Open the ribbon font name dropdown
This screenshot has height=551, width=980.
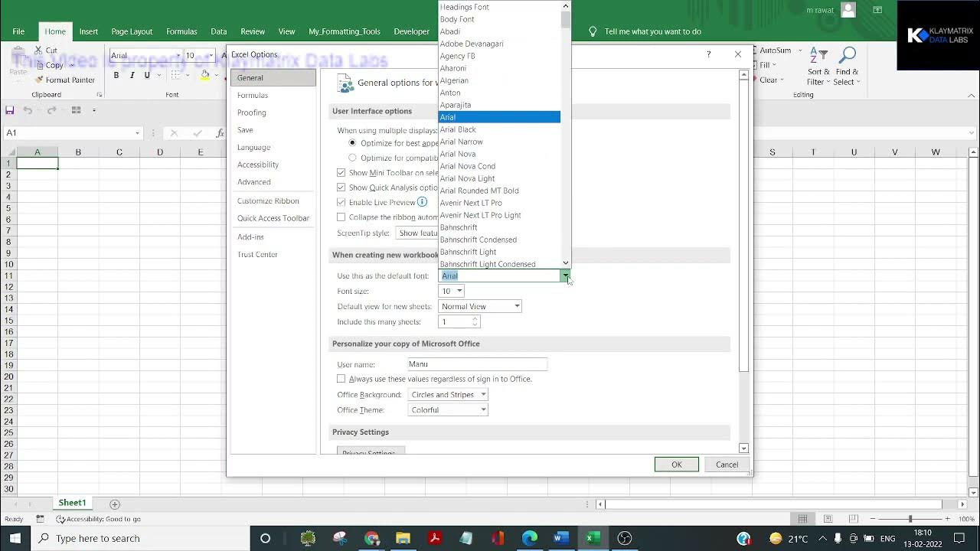click(x=178, y=55)
